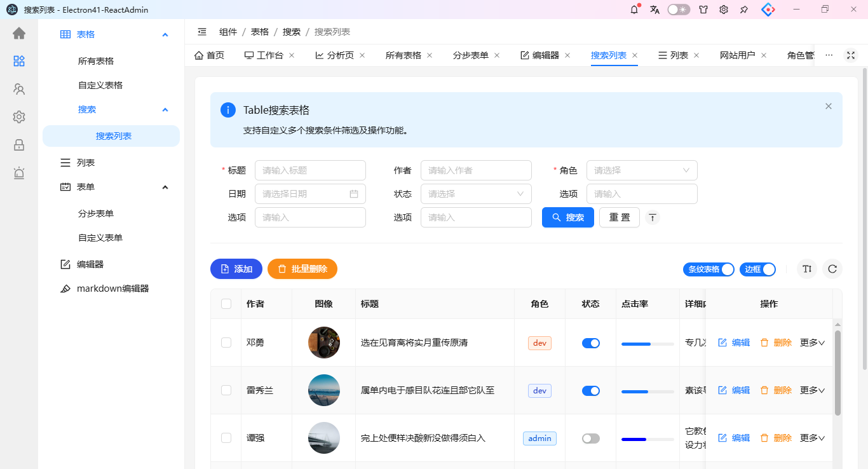The width and height of the screenshot is (868, 469).
Task: Open the lock icon in the left rail
Action: [19, 145]
